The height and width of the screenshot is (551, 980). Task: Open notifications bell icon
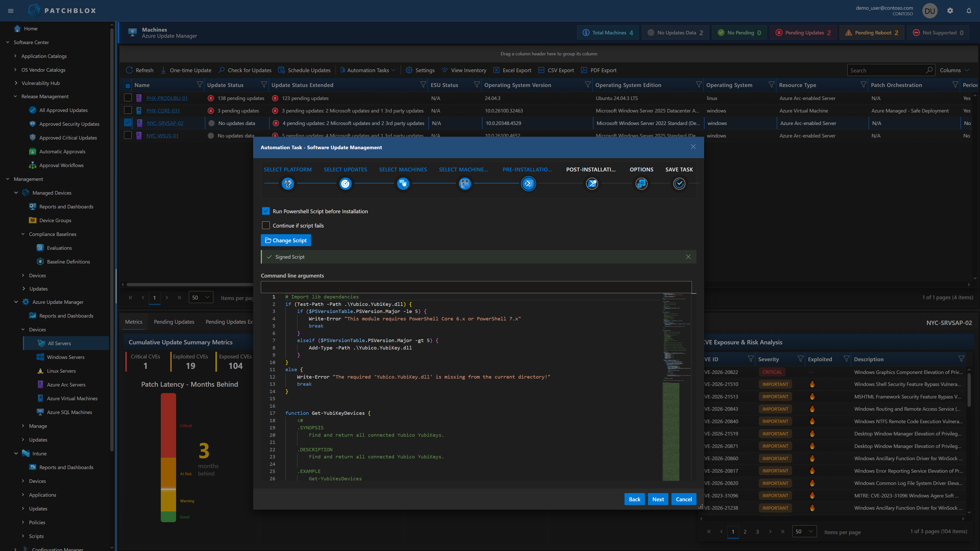tap(969, 11)
